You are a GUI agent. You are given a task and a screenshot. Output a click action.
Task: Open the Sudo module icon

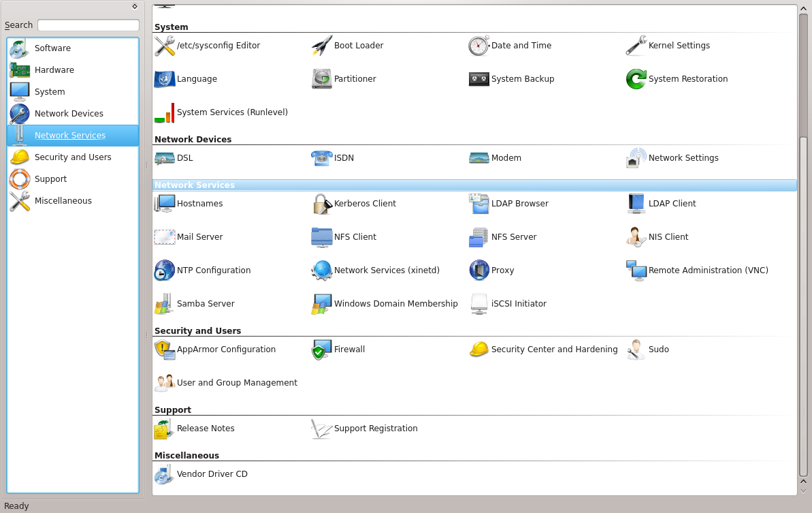(x=636, y=349)
